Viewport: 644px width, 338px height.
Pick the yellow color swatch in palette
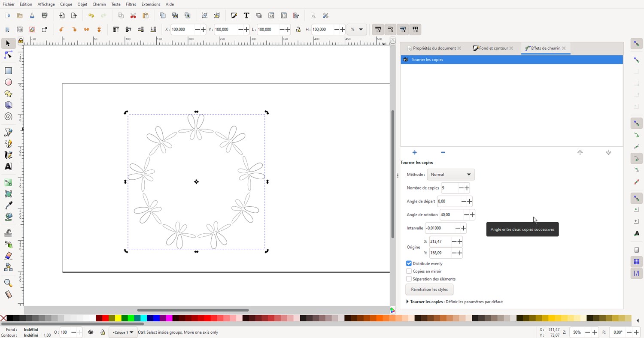point(118,318)
